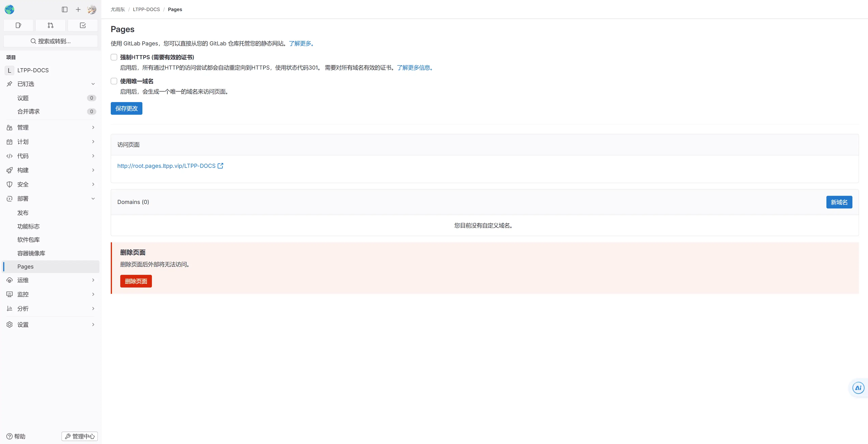
Task: Open 容器镜像库 in the sidebar
Action: point(31,253)
